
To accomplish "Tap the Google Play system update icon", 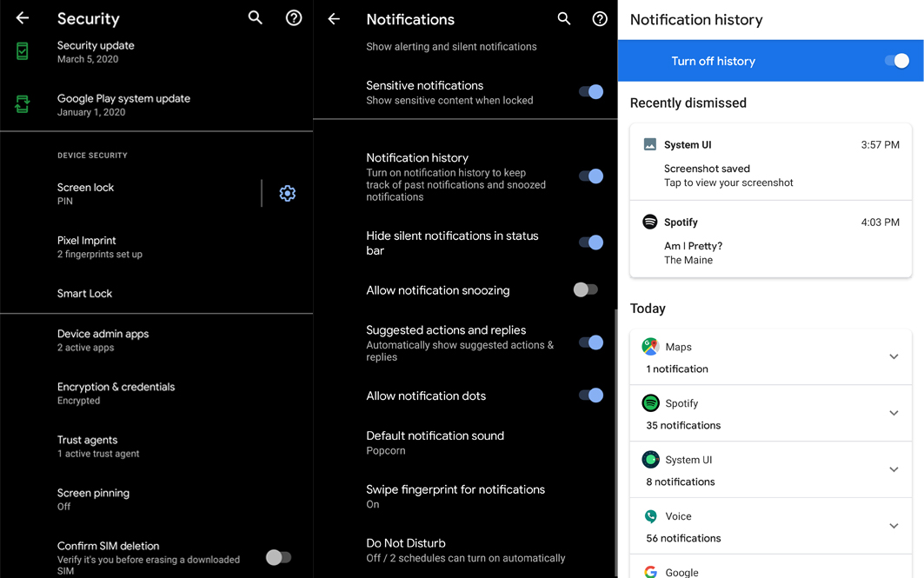I will 23,104.
